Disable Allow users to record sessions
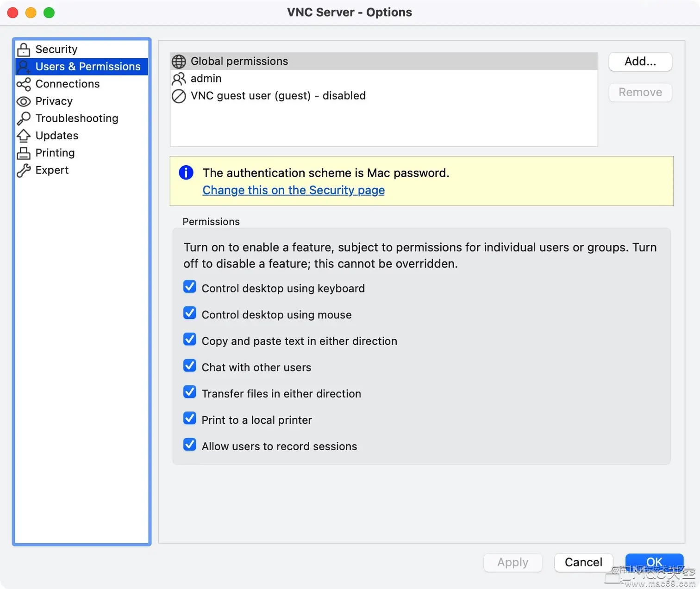700x589 pixels. pyautogui.click(x=190, y=445)
